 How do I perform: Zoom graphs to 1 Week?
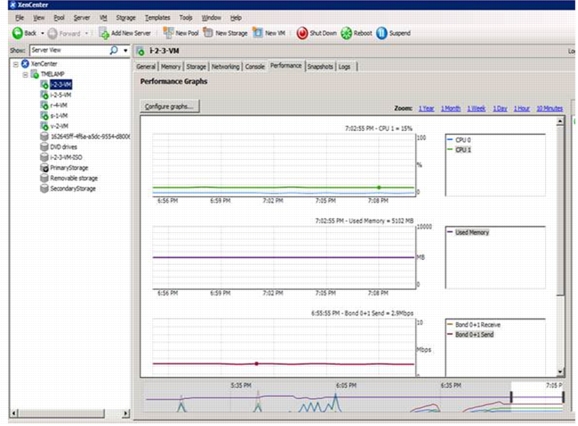coord(476,108)
